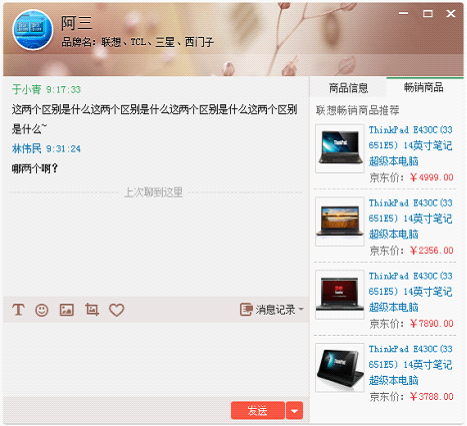The height and width of the screenshot is (426, 467).
Task: Switch to the 商品信息 tab
Action: coord(348,88)
